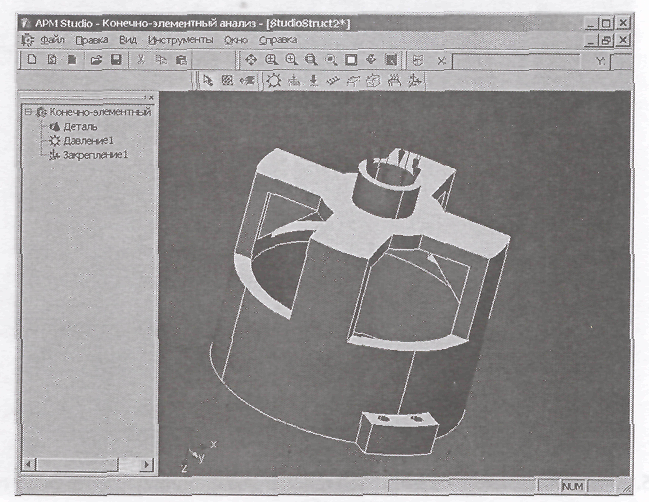The width and height of the screenshot is (649, 502).
Task: Click left arrow of tree panel scrollbar
Action: 29,464
